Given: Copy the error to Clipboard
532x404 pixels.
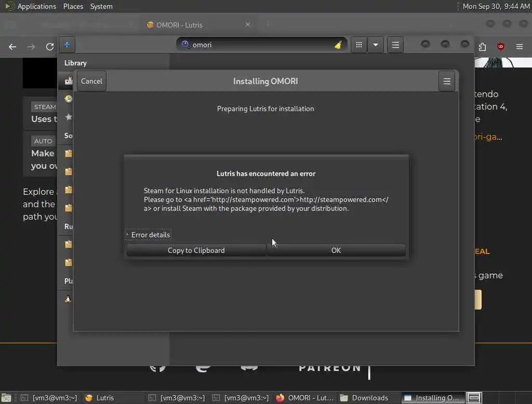Looking at the screenshot, I should [196, 250].
